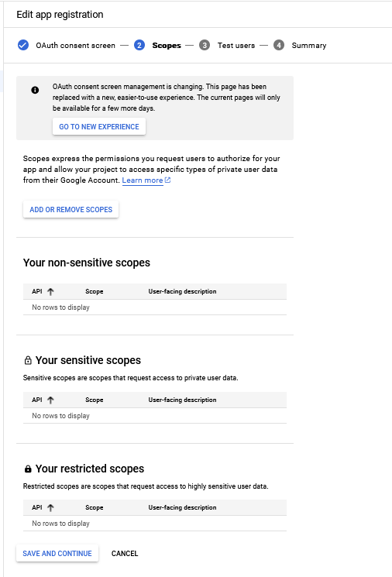Viewport: 392px width, 577px height.
Task: Open the Test users step
Action: (236, 45)
